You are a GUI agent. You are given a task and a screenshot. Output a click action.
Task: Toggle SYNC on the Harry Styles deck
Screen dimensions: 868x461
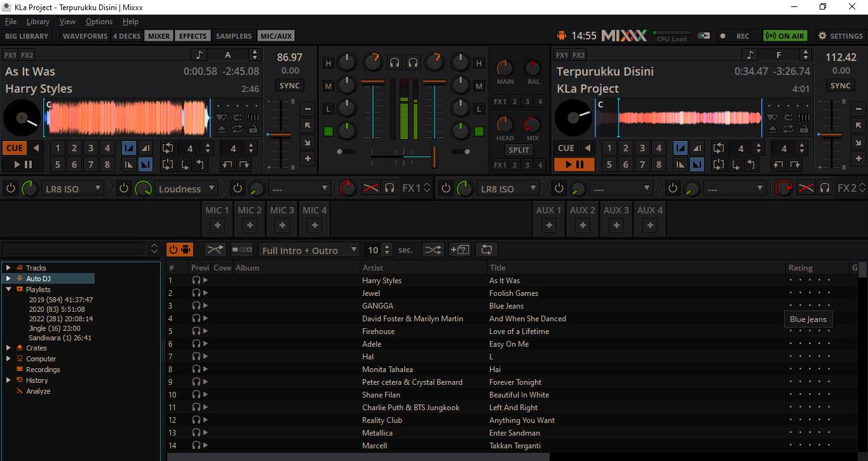click(x=290, y=86)
